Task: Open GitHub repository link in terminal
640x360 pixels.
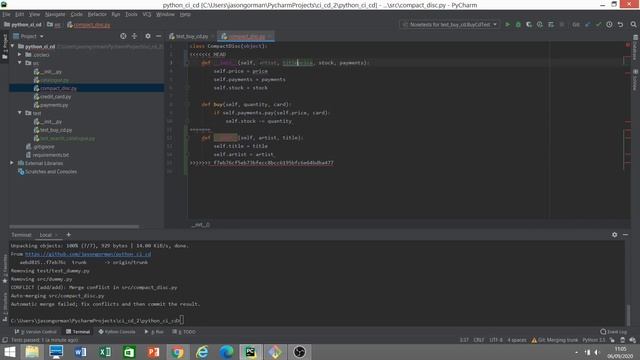Action: [88, 254]
